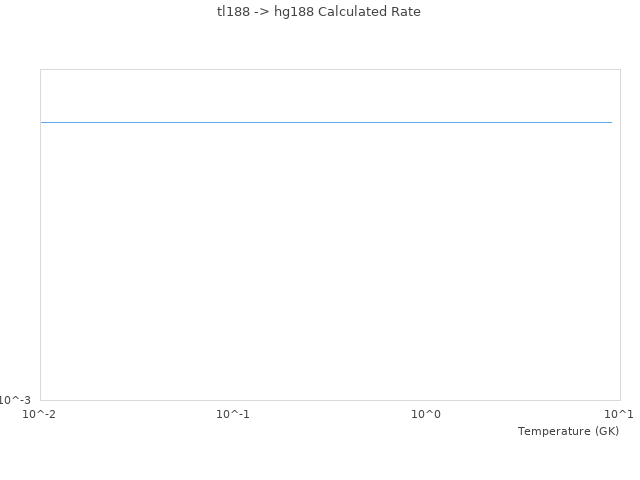Click the word tl188 in the title
Viewport: 640px width, 480px height.
pyautogui.click(x=233, y=12)
